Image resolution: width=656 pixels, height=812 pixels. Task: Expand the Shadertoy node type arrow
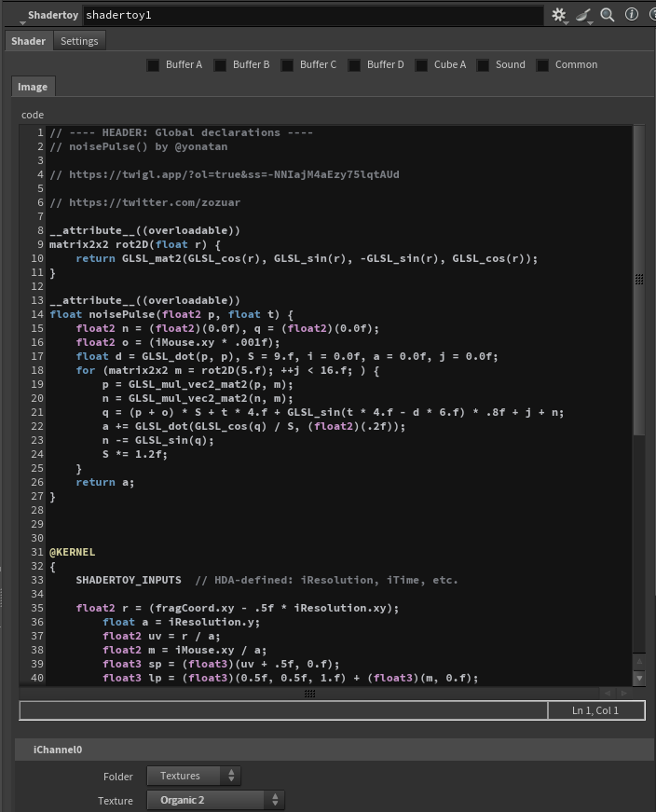[22, 22]
